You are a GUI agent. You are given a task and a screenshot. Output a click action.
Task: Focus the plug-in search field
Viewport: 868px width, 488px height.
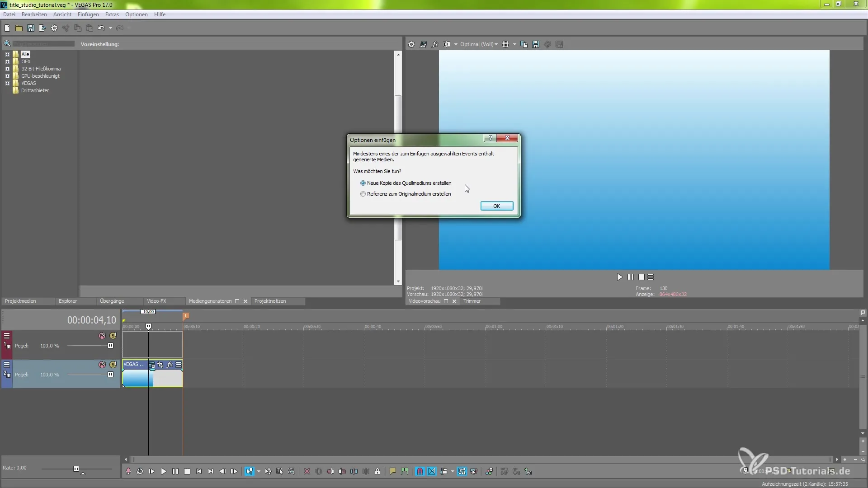(43, 44)
